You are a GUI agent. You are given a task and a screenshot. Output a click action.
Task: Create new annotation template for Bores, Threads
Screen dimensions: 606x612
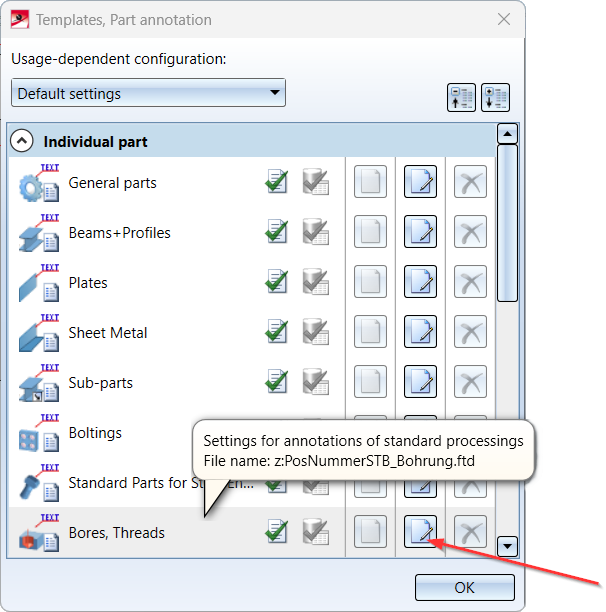370,531
